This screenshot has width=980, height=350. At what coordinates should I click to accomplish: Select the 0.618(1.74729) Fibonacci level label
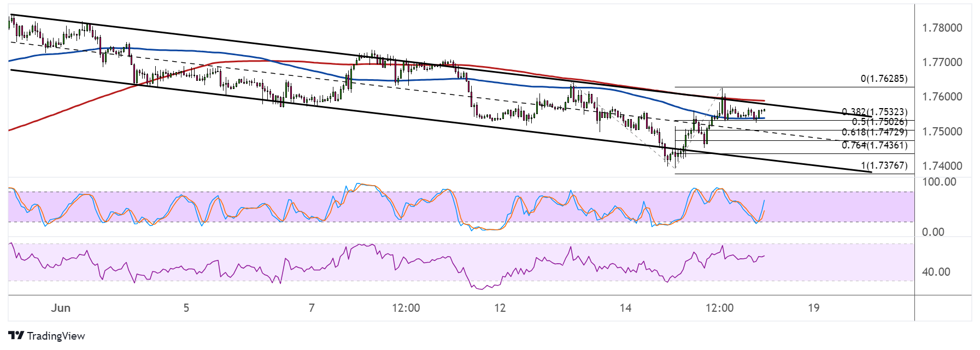coord(875,132)
